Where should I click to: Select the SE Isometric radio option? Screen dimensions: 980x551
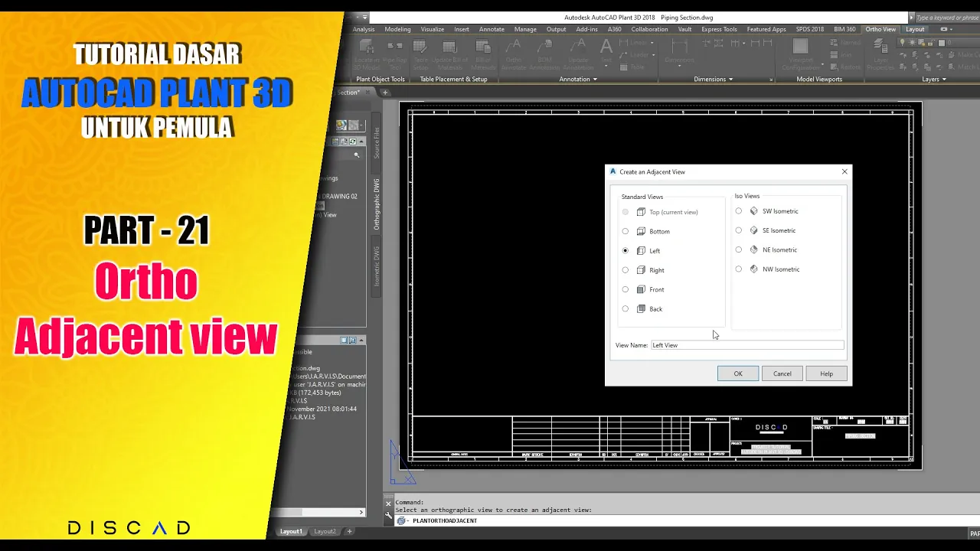[x=739, y=230]
